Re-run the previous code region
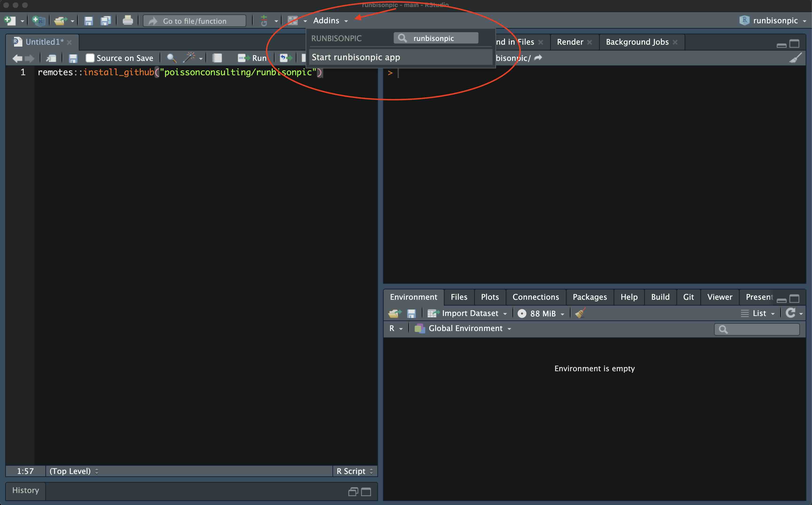 tap(286, 58)
